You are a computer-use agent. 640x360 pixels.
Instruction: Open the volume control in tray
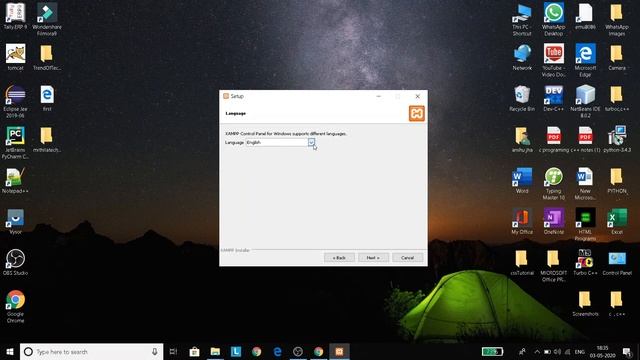[557, 352]
